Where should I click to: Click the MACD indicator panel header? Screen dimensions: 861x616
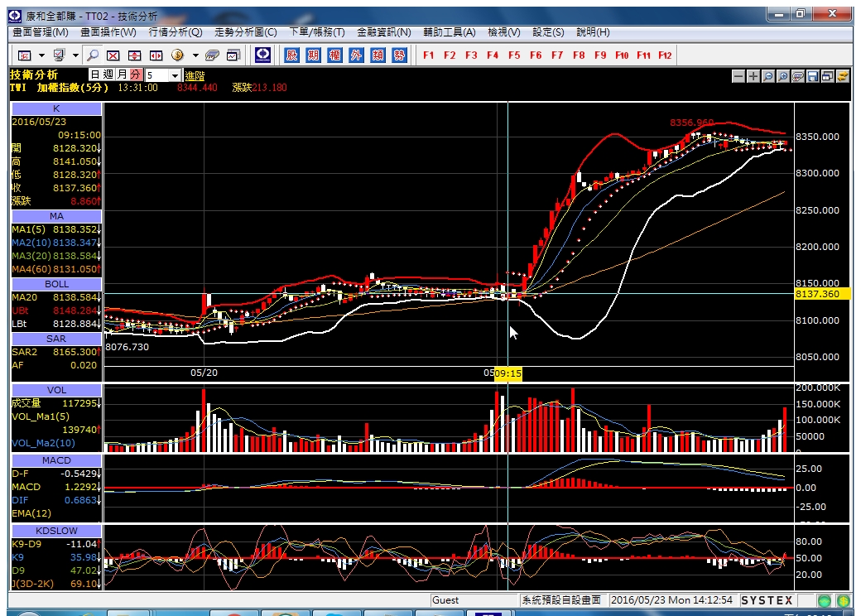point(56,460)
